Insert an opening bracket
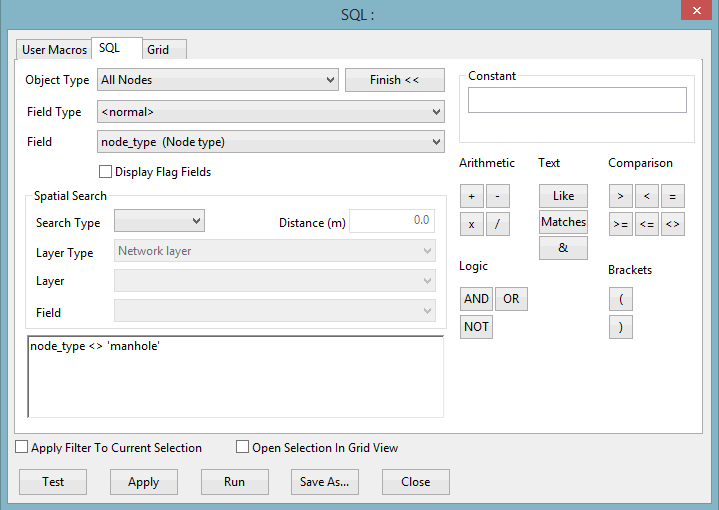The image size is (719, 510). (x=620, y=299)
